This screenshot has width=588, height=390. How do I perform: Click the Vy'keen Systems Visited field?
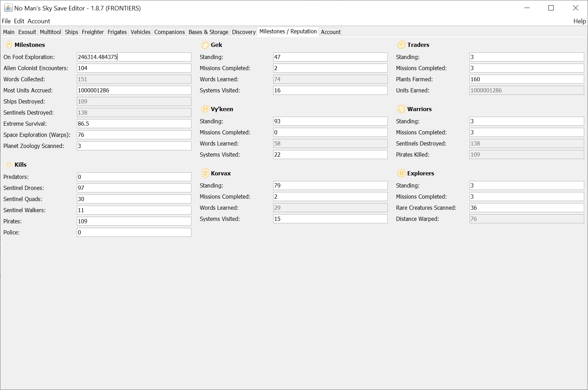click(330, 155)
